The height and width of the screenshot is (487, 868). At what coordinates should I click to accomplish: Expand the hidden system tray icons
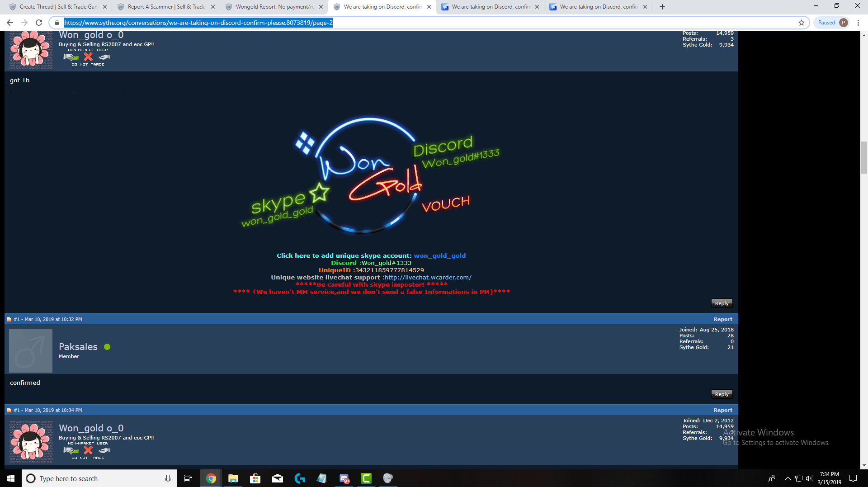point(788,478)
